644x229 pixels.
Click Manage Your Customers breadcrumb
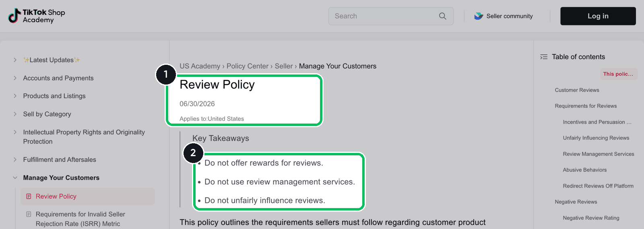(x=338, y=66)
